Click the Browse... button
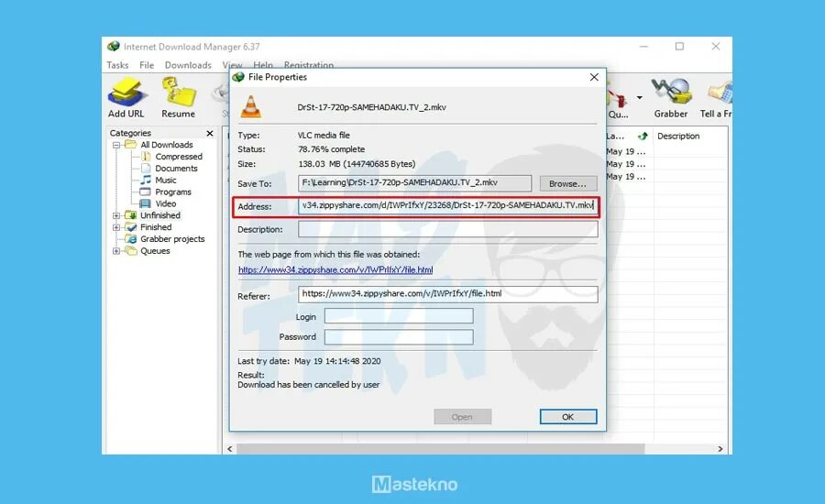 coord(567,183)
